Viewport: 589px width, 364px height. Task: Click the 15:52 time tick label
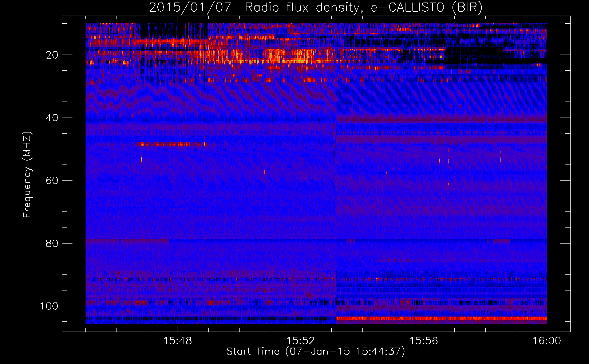click(301, 341)
